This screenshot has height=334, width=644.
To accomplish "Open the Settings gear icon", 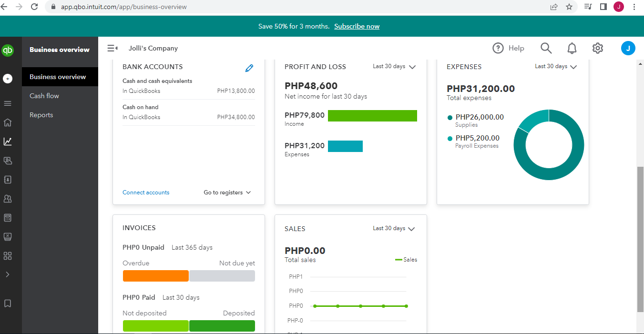I will click(x=598, y=48).
